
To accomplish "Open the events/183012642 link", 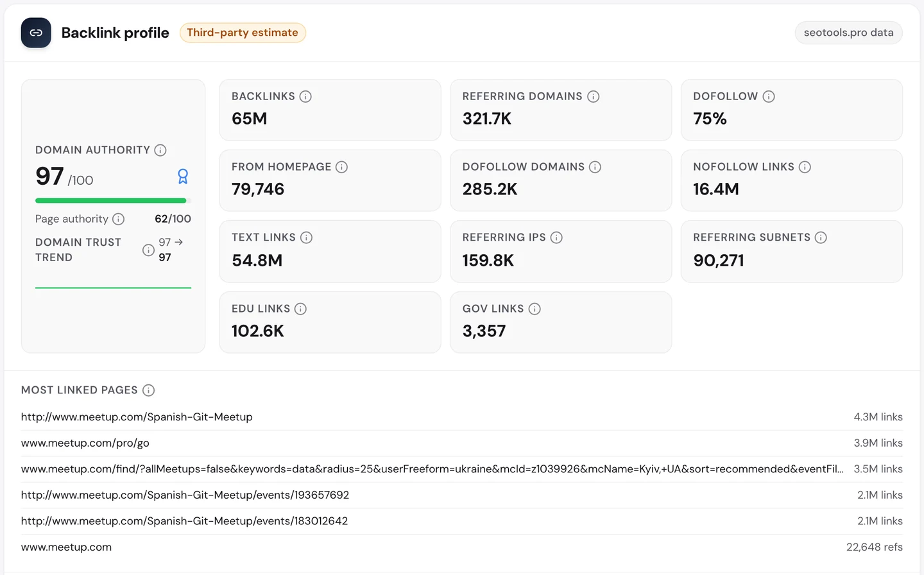I will tap(185, 521).
